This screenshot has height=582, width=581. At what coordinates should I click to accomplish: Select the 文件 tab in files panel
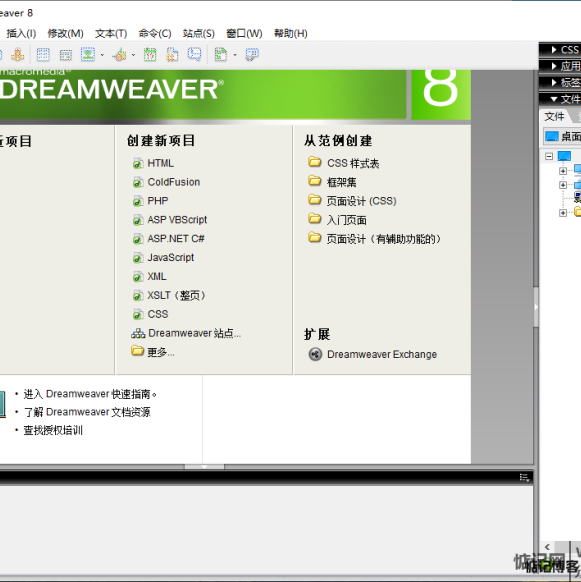coord(554,117)
